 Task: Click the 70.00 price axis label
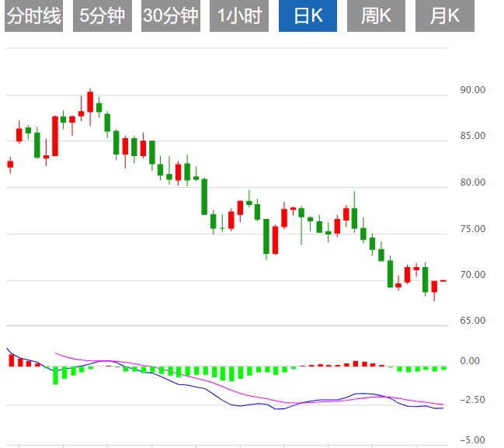coord(472,275)
